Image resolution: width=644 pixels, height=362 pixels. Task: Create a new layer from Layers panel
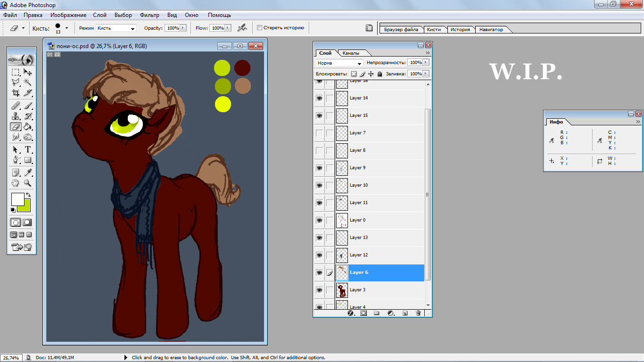tap(405, 313)
